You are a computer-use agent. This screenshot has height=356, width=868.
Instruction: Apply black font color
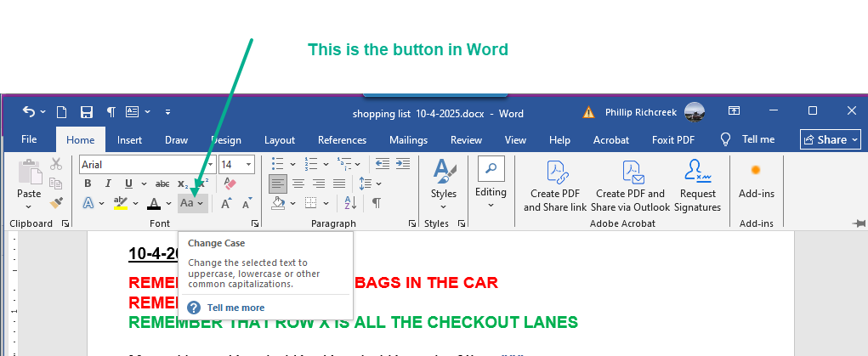(x=154, y=204)
